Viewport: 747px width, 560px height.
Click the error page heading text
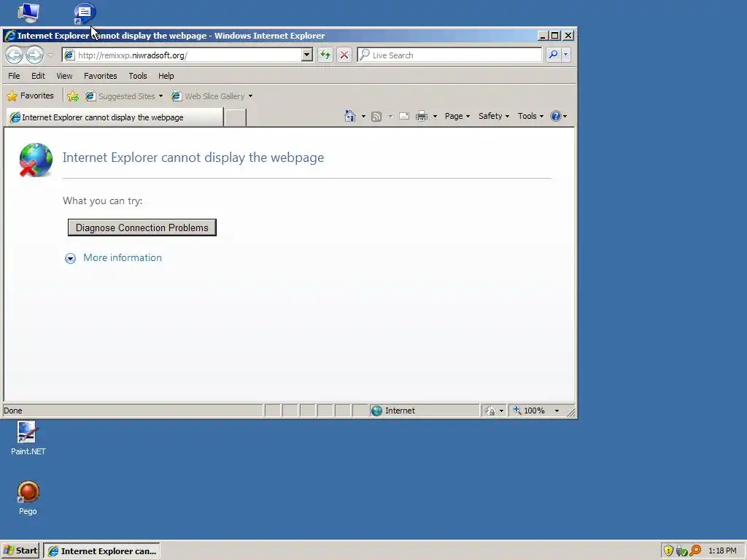point(193,157)
